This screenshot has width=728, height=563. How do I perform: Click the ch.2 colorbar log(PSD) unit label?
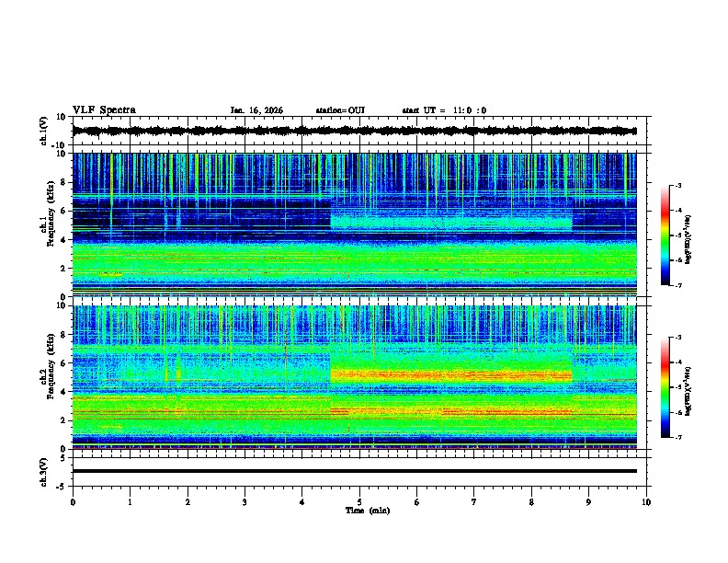[688, 391]
